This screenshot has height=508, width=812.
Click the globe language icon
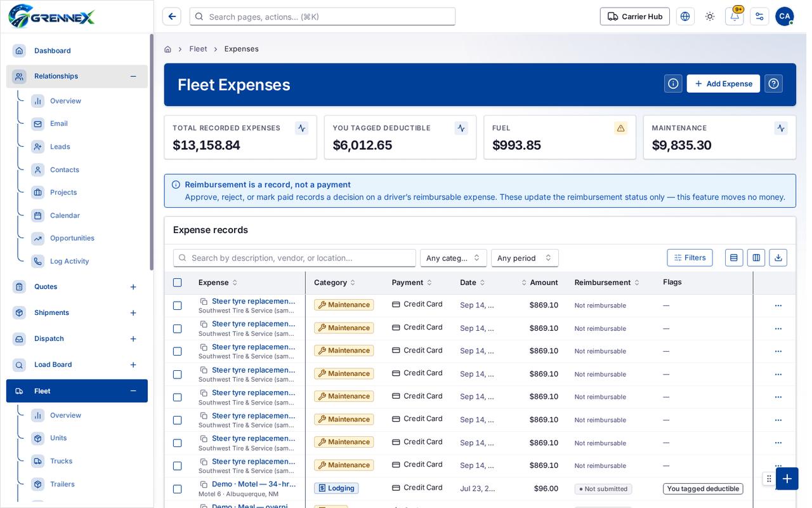pos(685,17)
